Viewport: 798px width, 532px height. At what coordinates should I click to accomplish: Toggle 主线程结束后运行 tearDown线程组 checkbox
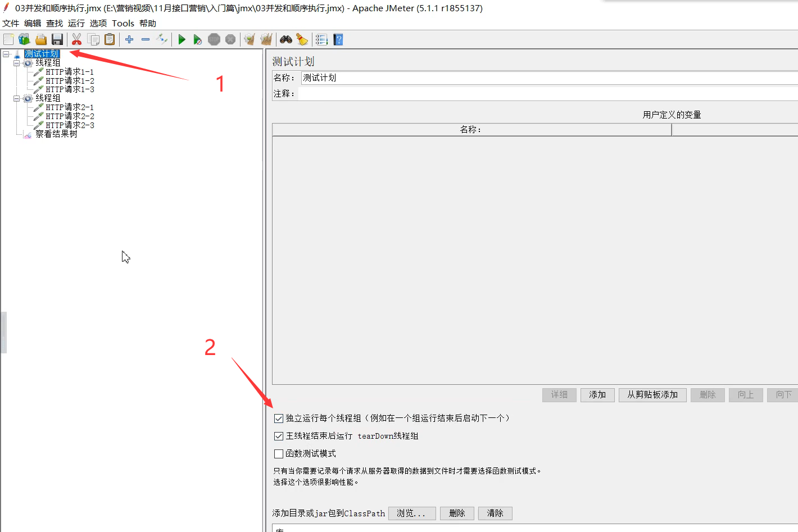(278, 436)
